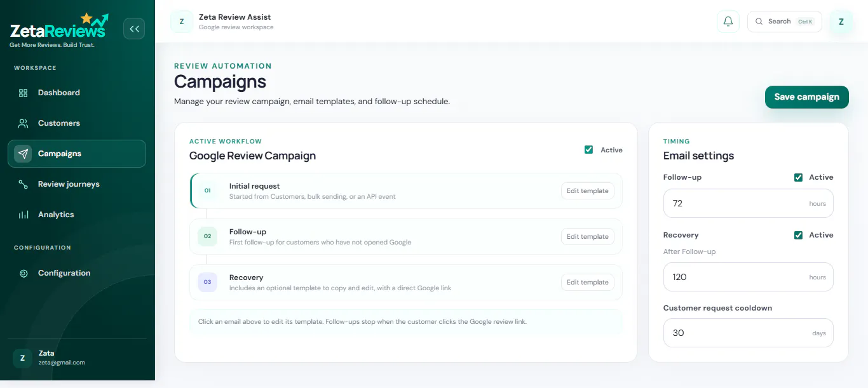The width and height of the screenshot is (868, 388).
Task: Go to Customers in the sidebar
Action: tap(77, 123)
